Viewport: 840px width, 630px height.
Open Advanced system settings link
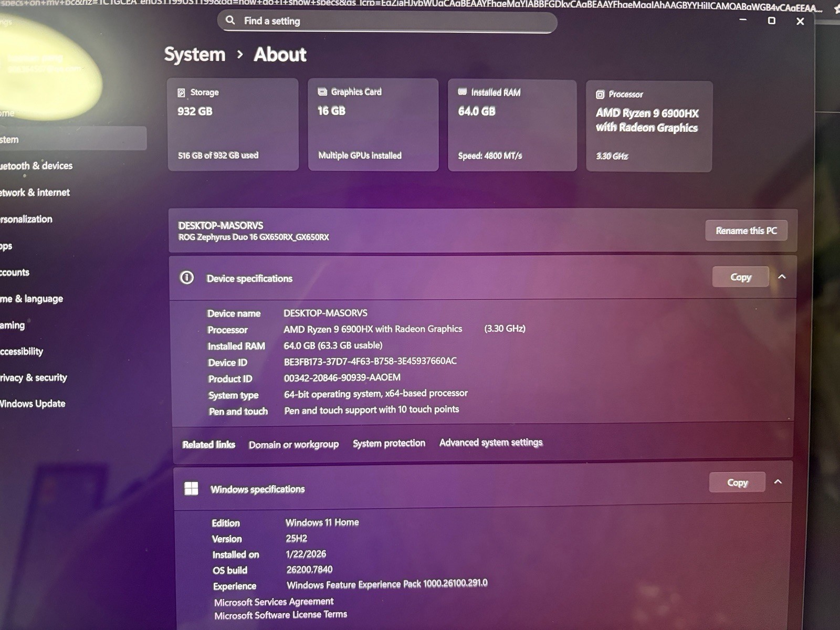491,443
